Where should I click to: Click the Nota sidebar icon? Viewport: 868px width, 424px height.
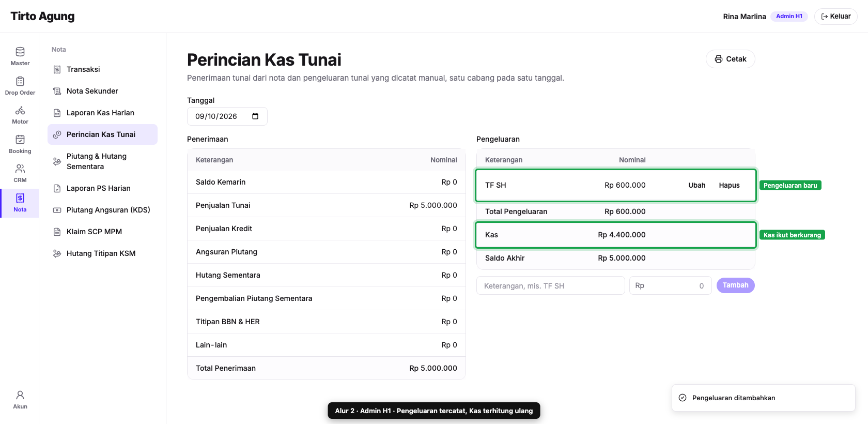(x=20, y=198)
